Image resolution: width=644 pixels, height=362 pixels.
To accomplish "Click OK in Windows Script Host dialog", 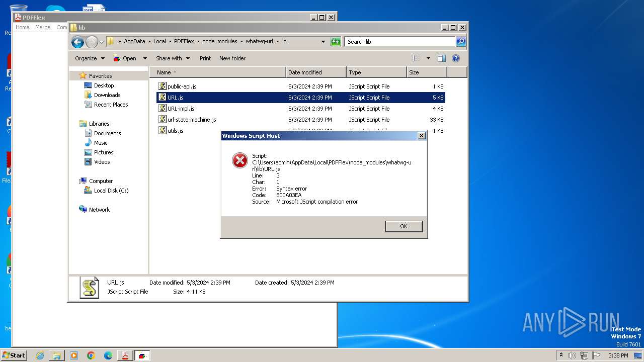I will pyautogui.click(x=404, y=226).
